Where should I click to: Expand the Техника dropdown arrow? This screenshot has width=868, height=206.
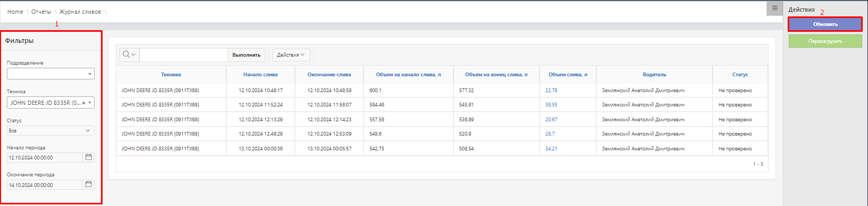click(90, 103)
